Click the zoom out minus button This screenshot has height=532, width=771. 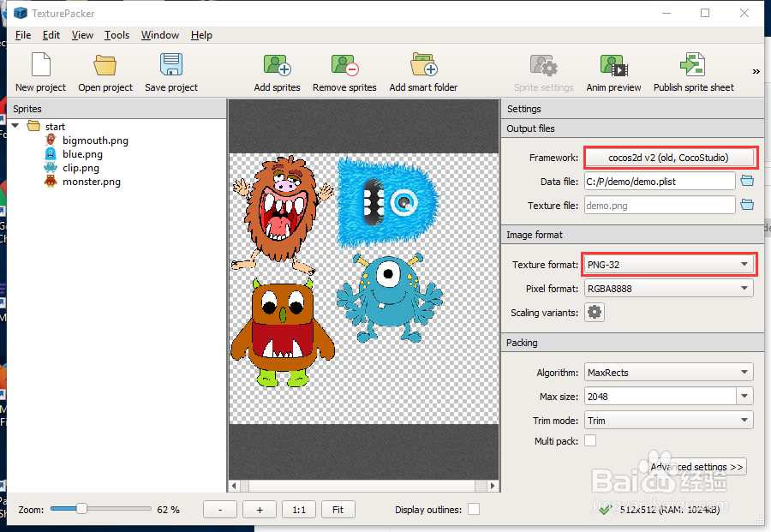tap(220, 510)
